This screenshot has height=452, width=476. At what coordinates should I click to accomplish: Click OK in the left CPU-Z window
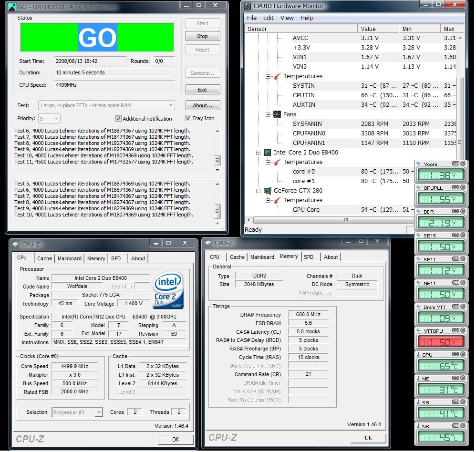176,440
